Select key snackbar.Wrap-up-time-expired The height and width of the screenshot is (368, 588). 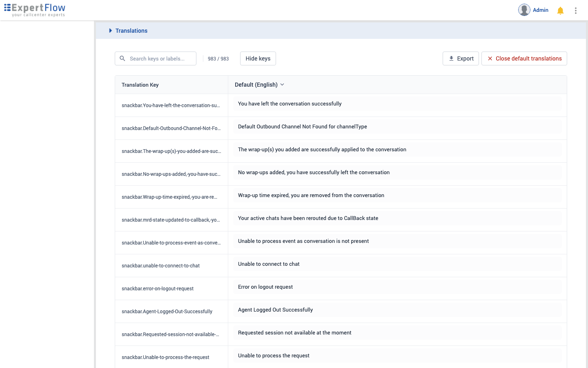click(169, 197)
